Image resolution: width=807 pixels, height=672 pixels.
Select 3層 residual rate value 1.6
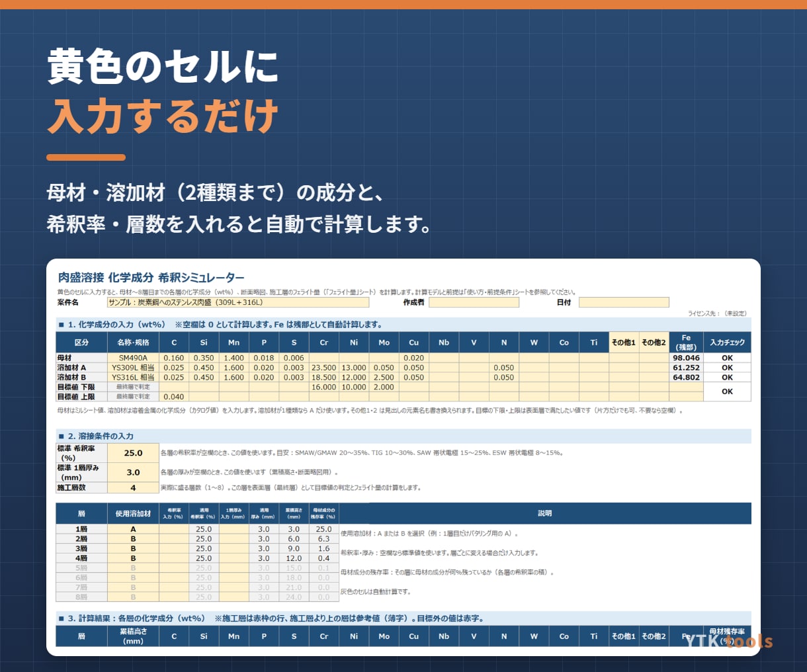click(324, 548)
